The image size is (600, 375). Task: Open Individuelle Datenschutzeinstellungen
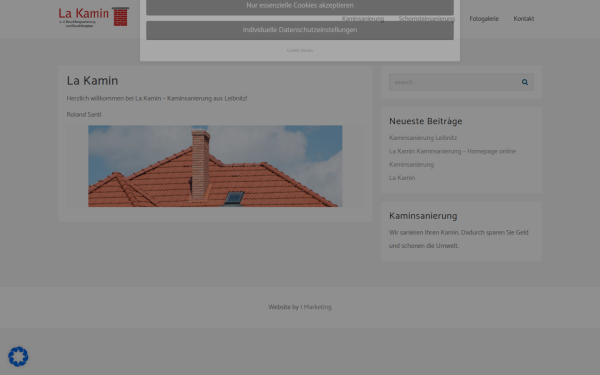point(300,30)
